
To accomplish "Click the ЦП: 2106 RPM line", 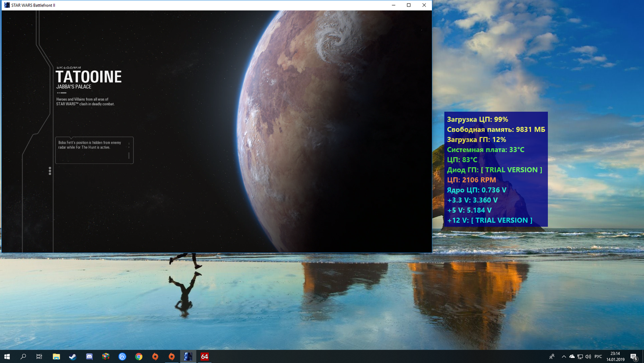I will point(471,180).
